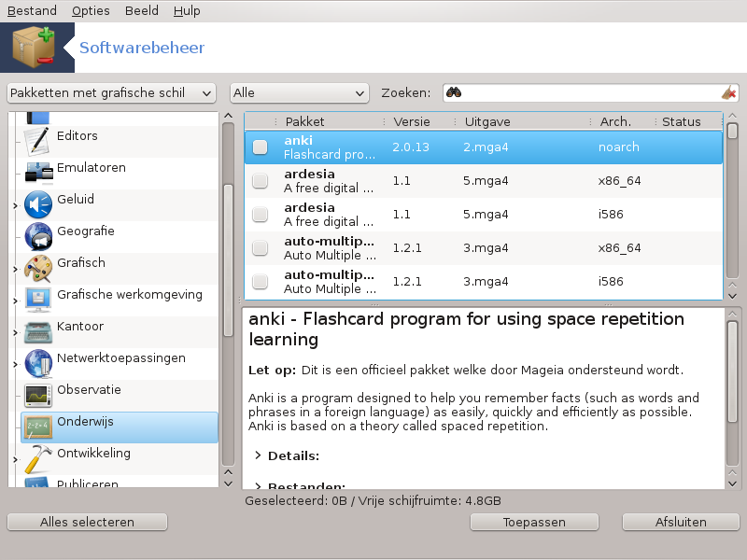Click the Toepassen button
747x560 pixels.
(533, 522)
